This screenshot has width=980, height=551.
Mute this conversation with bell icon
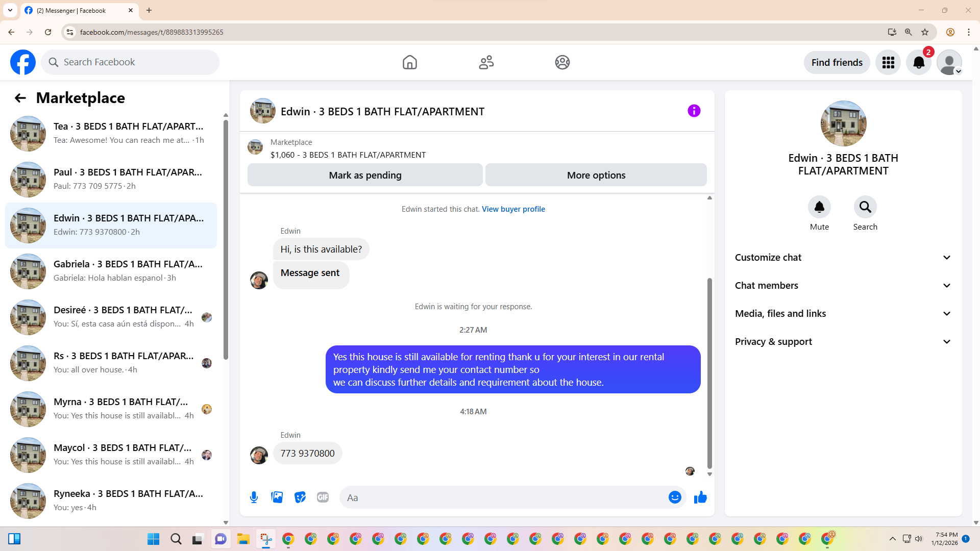tap(819, 207)
